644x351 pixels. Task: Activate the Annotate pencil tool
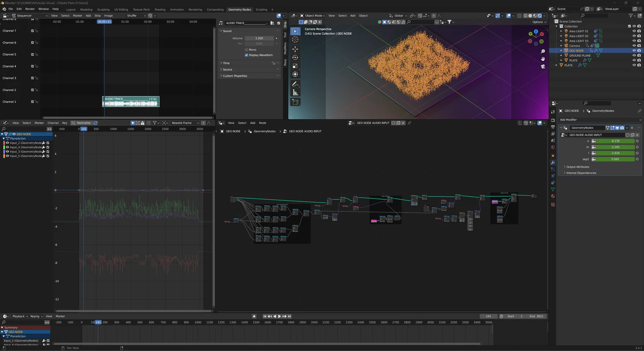click(x=295, y=84)
